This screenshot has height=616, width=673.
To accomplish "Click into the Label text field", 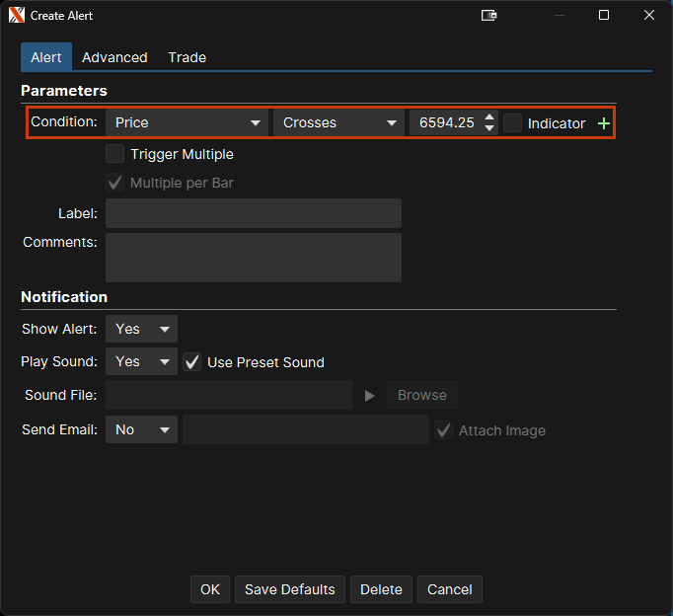I will click(x=253, y=213).
